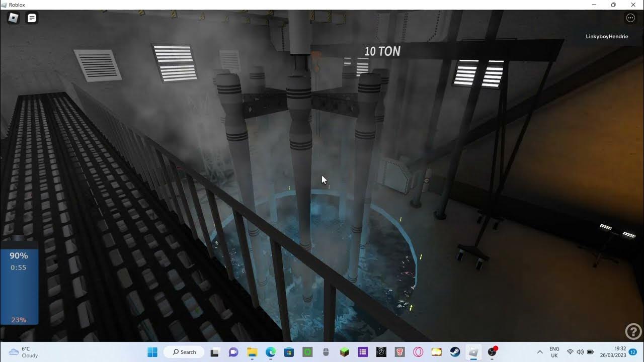Open the green square app on the taskbar
The width and height of the screenshot is (644, 362).
[x=307, y=352]
